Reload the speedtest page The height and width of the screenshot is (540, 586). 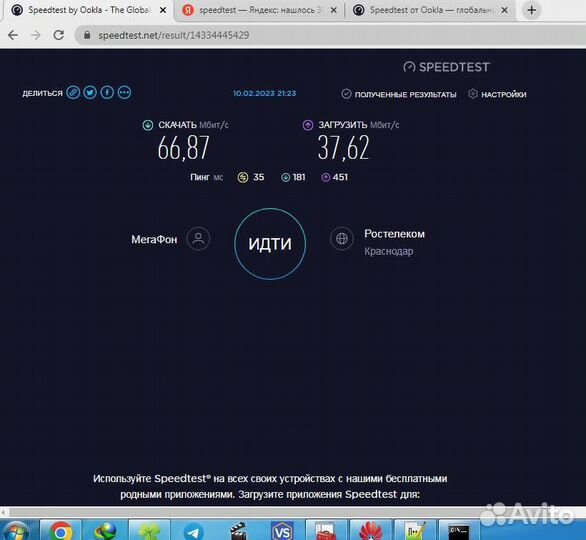[59, 35]
